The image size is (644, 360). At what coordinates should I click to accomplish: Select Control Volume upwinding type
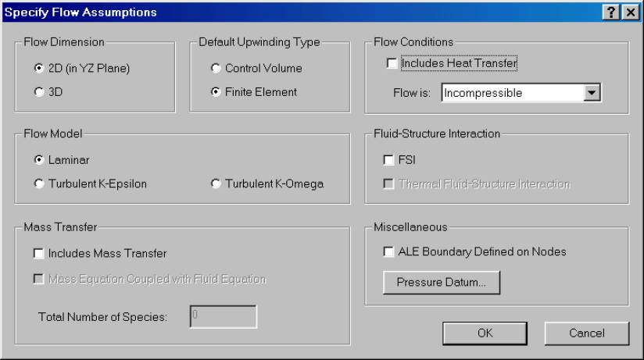[214, 68]
